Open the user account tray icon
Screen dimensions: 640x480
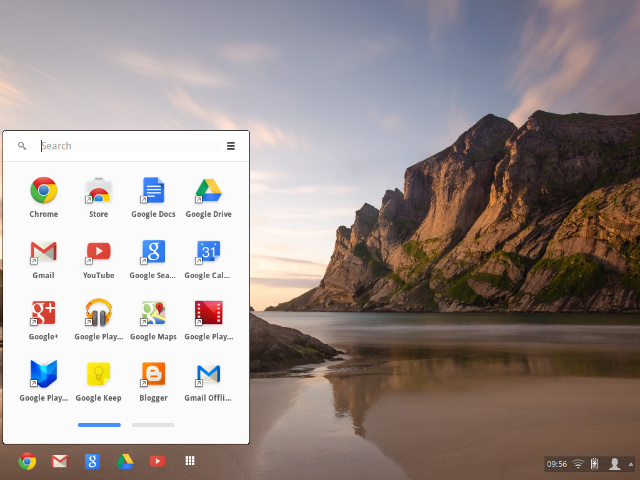click(x=615, y=464)
